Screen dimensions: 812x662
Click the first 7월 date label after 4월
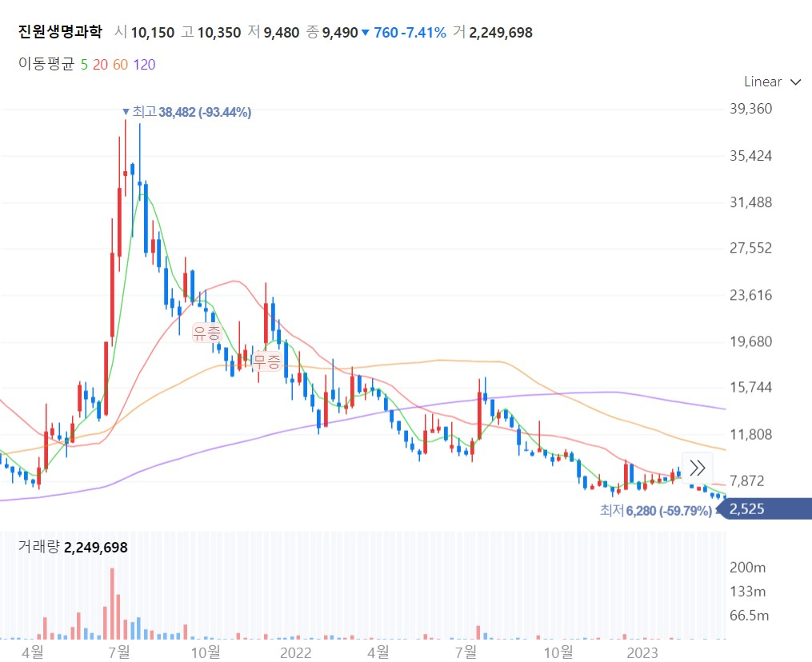pyautogui.click(x=119, y=652)
